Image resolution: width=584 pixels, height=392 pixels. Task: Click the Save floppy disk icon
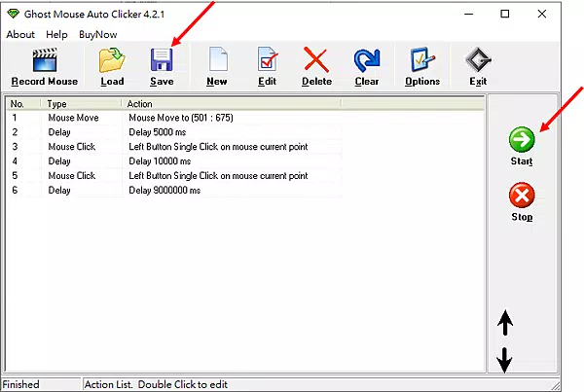click(x=162, y=59)
